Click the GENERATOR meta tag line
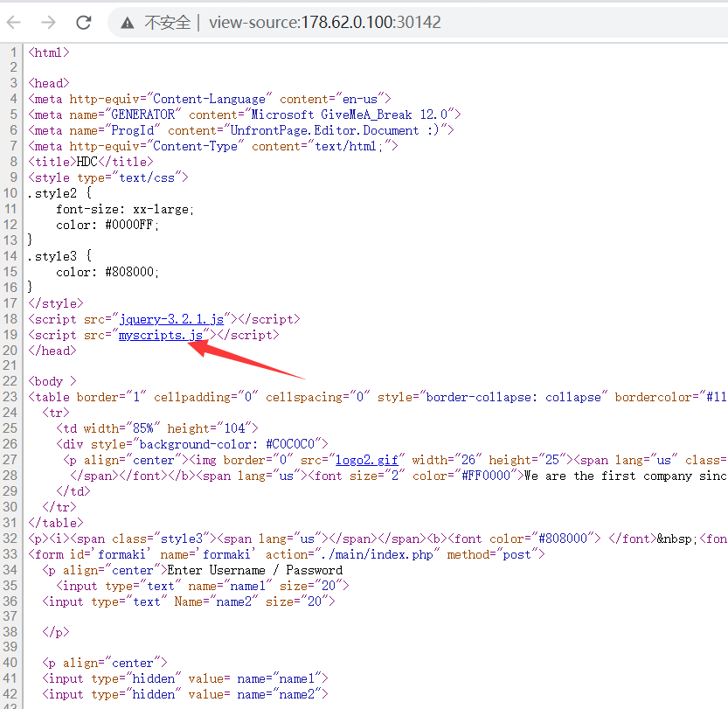 (x=244, y=115)
